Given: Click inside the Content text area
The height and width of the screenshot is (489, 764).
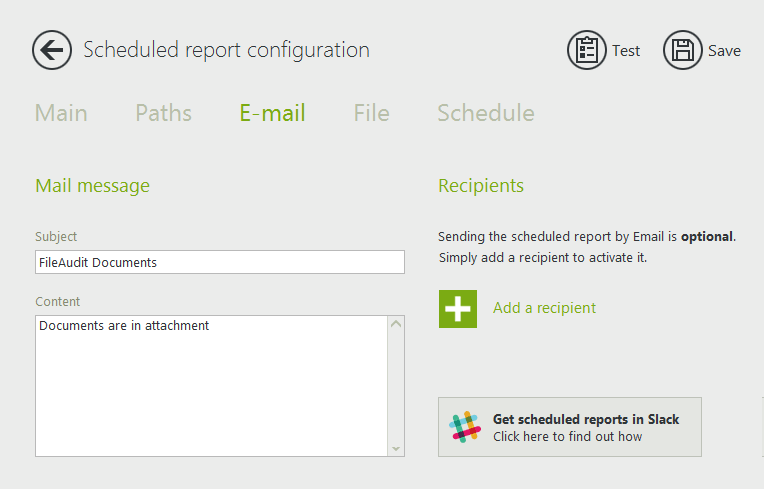Looking at the screenshot, I should tap(210, 385).
